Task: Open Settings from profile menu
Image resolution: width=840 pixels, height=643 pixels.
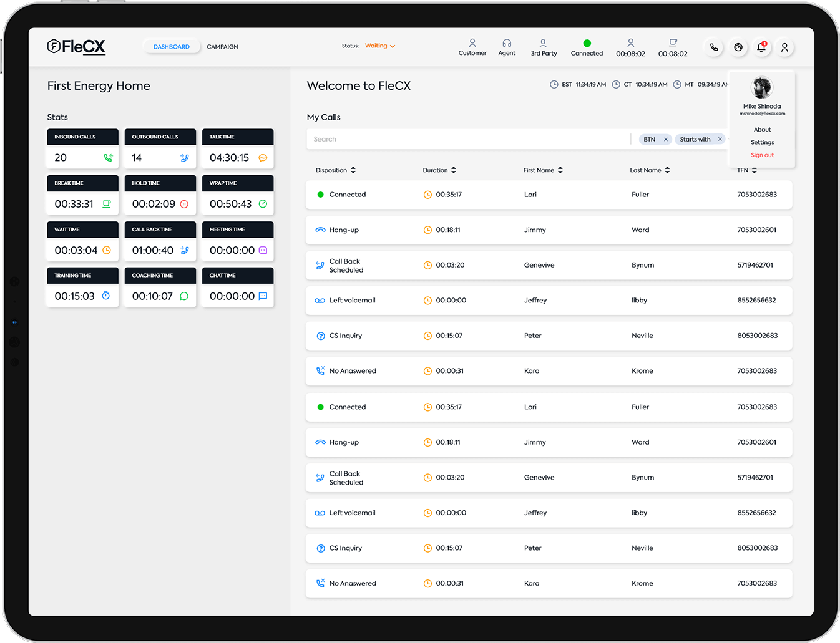Action: tap(762, 142)
